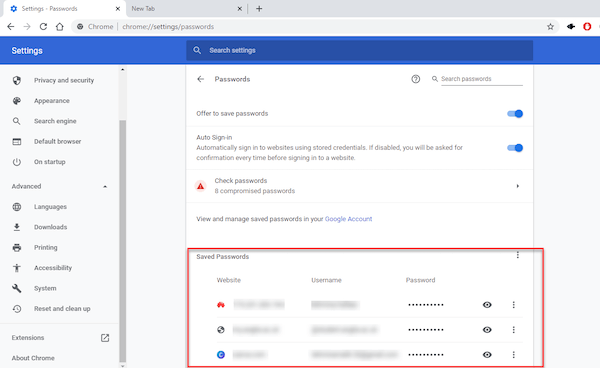Open the black extension icon in toolbar
The width and height of the screenshot is (600, 368).
coord(571,26)
